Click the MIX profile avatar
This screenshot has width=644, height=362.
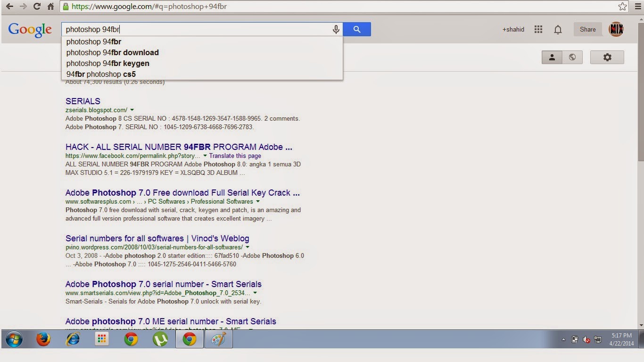click(616, 29)
